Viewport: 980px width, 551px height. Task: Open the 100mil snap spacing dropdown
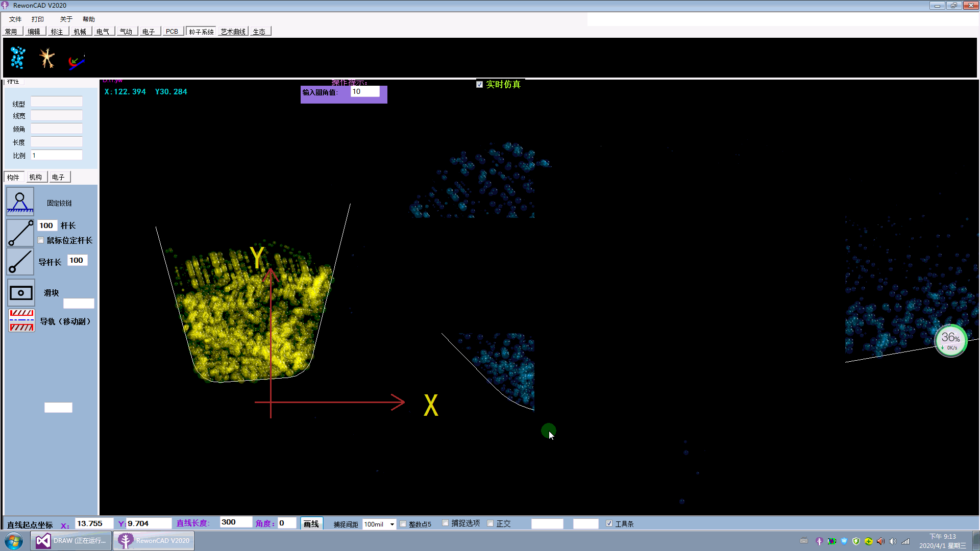coord(392,524)
